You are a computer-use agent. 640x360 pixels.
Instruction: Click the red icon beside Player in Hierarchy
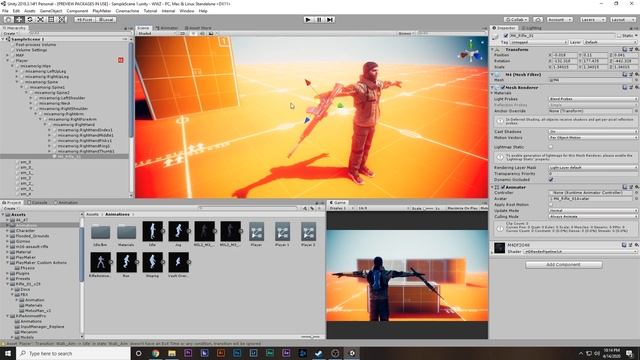[121, 60]
